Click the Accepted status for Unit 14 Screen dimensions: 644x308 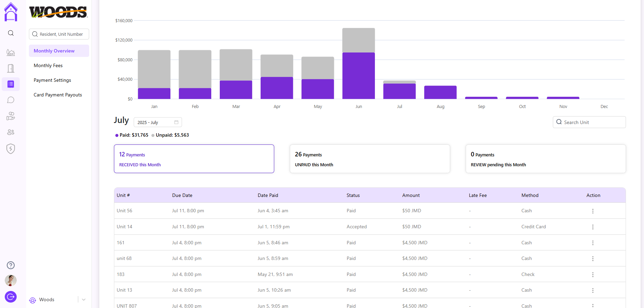click(357, 227)
